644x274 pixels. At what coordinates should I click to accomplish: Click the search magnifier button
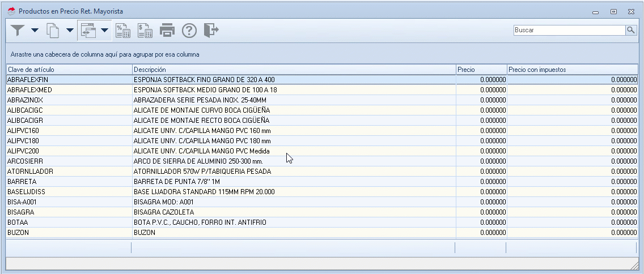click(631, 31)
